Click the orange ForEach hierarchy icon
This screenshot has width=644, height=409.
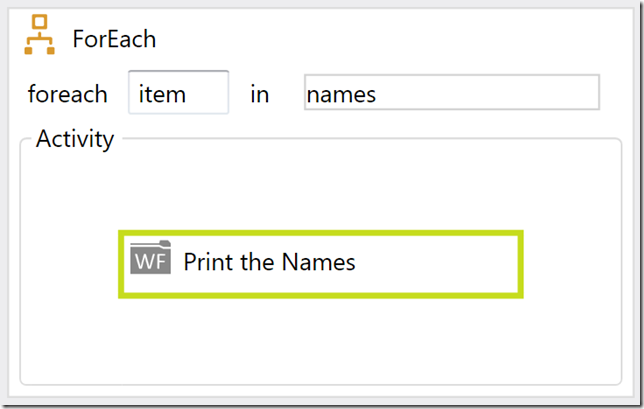click(x=40, y=37)
